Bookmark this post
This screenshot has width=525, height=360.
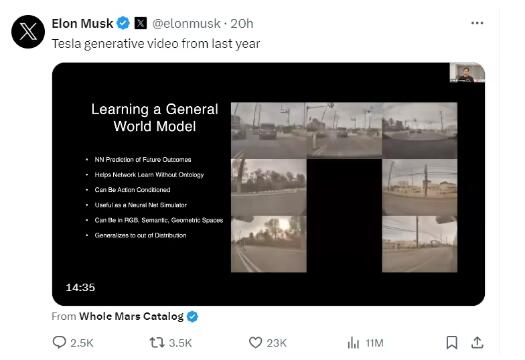coord(452,343)
